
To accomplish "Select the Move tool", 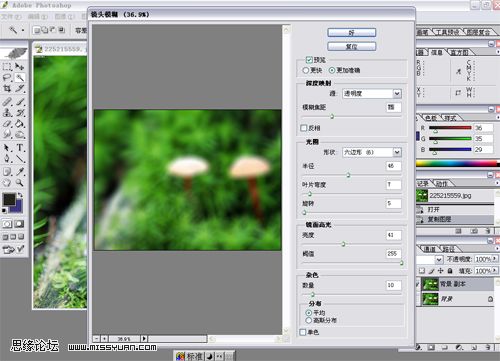I will [x=20, y=67].
